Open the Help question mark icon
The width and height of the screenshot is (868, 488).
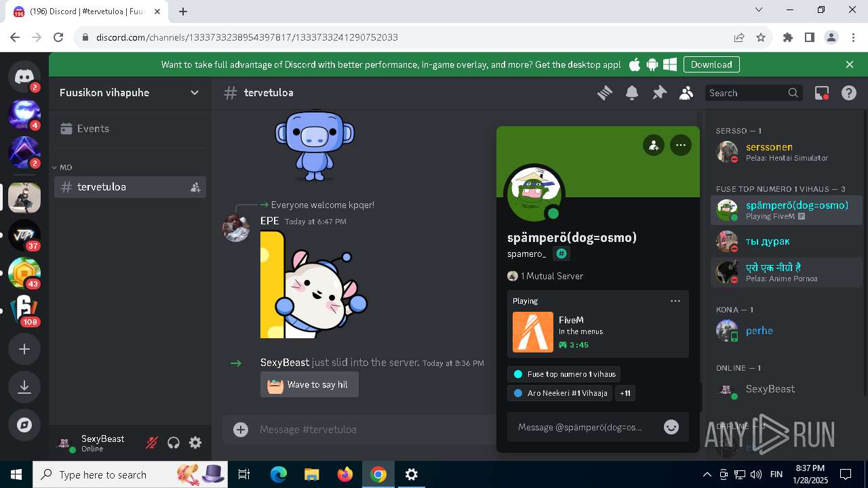tap(849, 93)
